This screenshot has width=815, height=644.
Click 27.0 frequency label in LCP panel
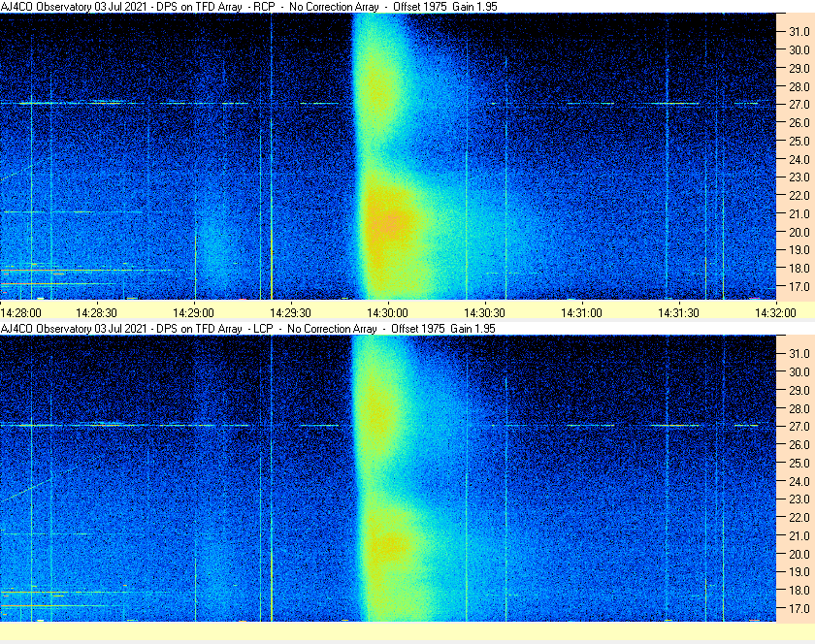coord(799,426)
